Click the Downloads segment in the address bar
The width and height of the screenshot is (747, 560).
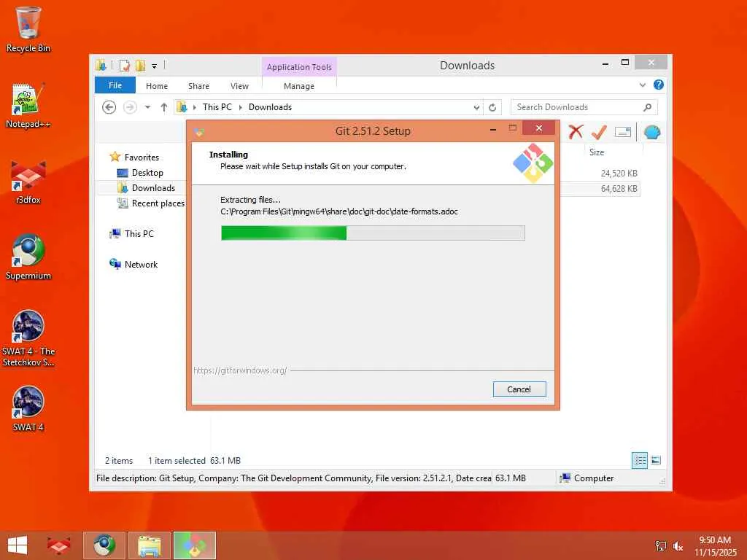270,107
